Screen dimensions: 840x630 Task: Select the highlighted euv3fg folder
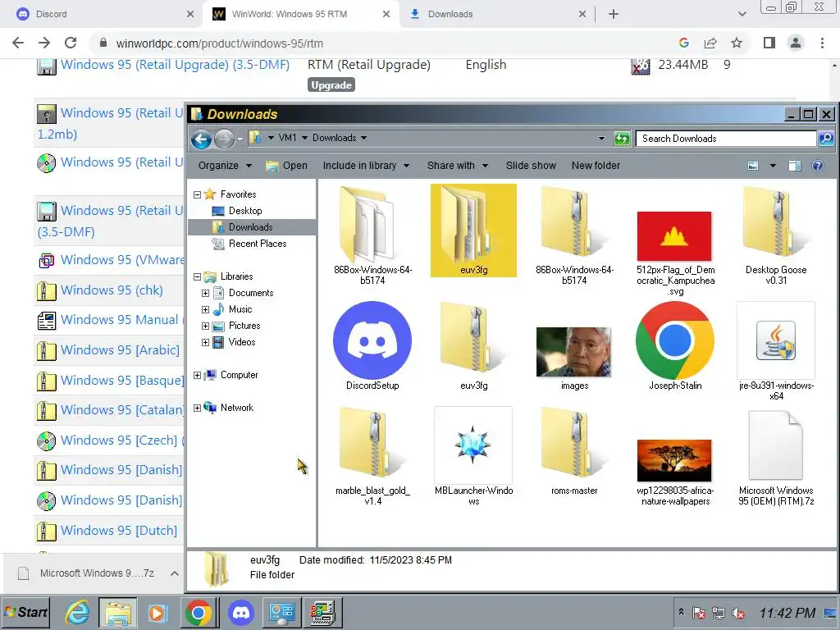tap(473, 231)
